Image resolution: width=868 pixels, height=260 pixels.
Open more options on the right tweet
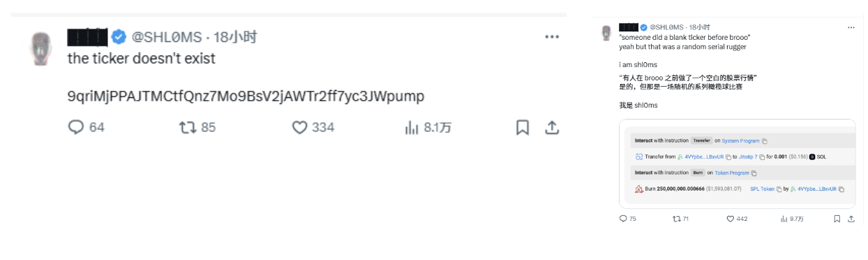tap(851, 27)
